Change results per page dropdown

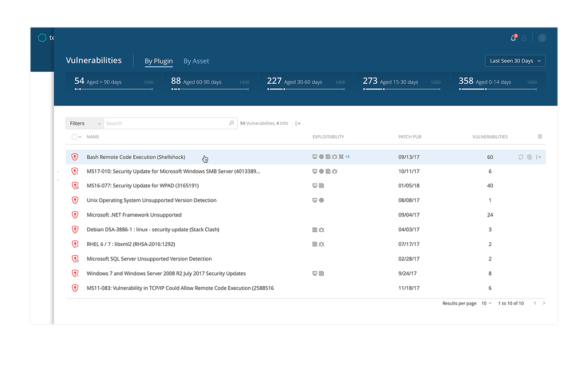[486, 303]
